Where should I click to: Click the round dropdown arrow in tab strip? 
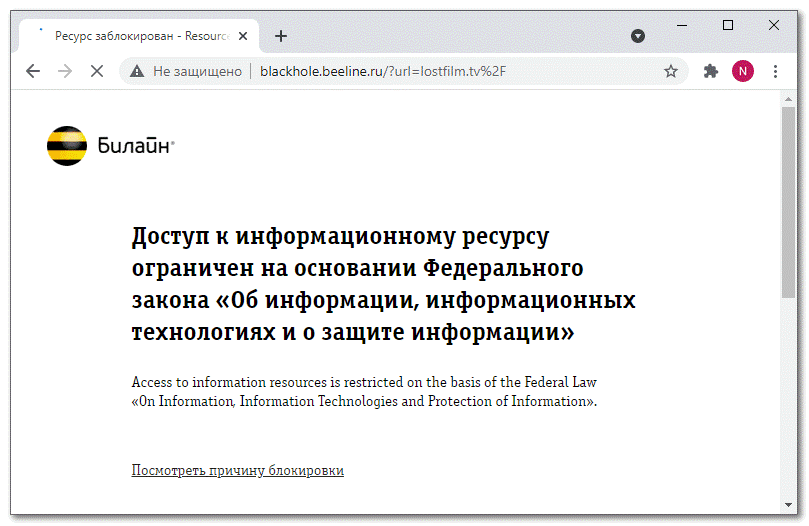(638, 36)
